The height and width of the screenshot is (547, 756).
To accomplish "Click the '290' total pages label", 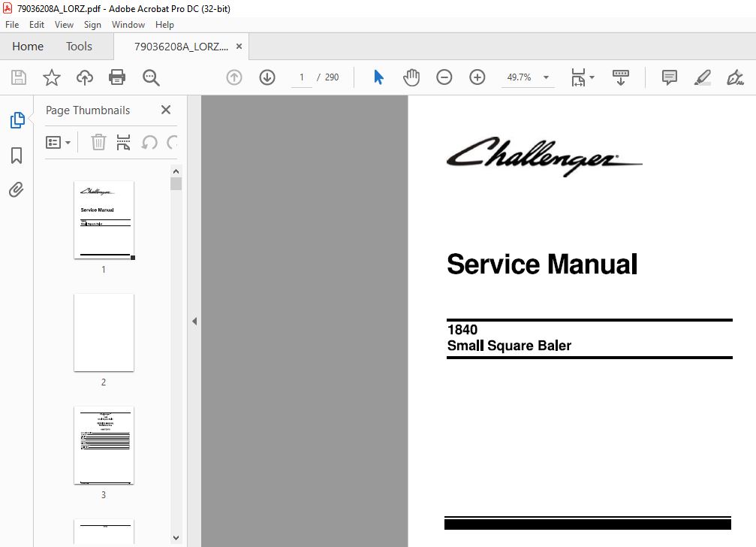I will pyautogui.click(x=332, y=77).
